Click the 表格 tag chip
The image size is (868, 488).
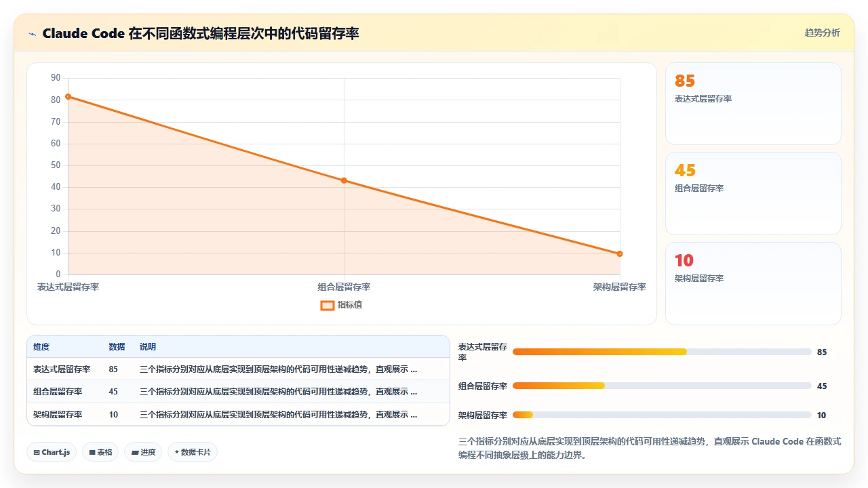click(x=100, y=452)
